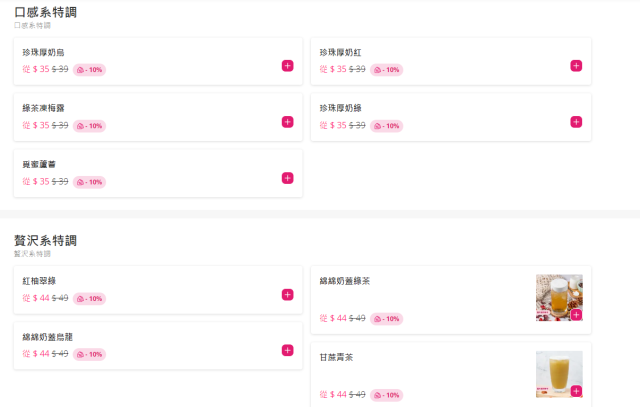Viewport: 640px width, 407px height.
Task: Add 綠茶凍梅露 using its plus button
Action: (287, 122)
